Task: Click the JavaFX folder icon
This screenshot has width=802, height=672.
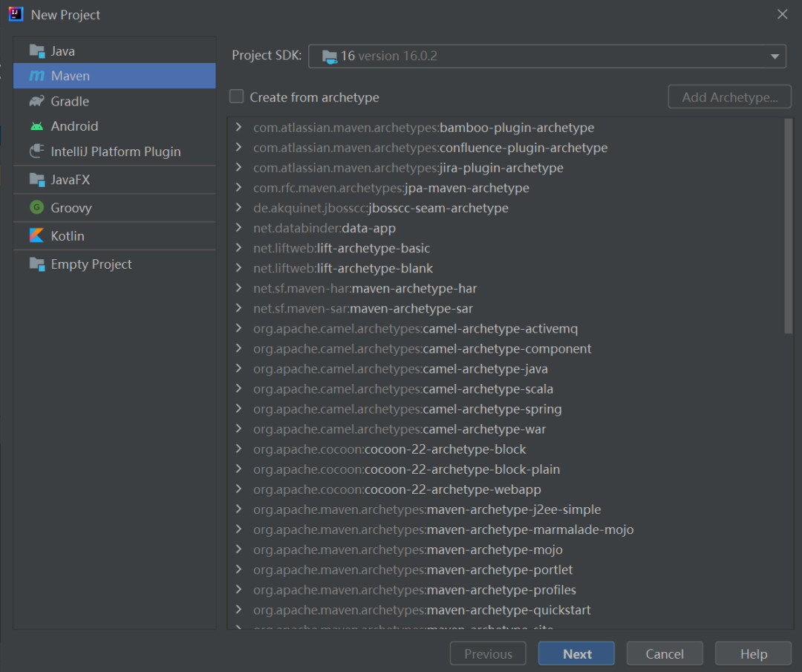Action: click(37, 180)
